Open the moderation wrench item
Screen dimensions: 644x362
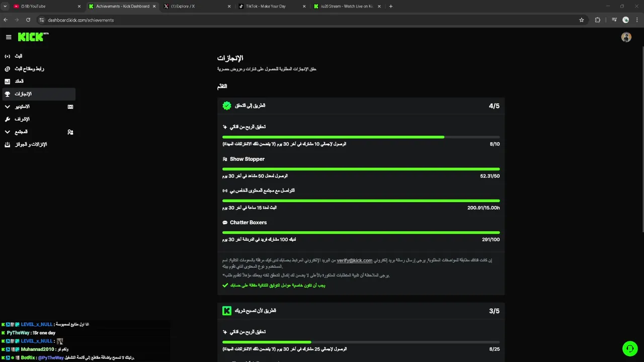pos(22,119)
